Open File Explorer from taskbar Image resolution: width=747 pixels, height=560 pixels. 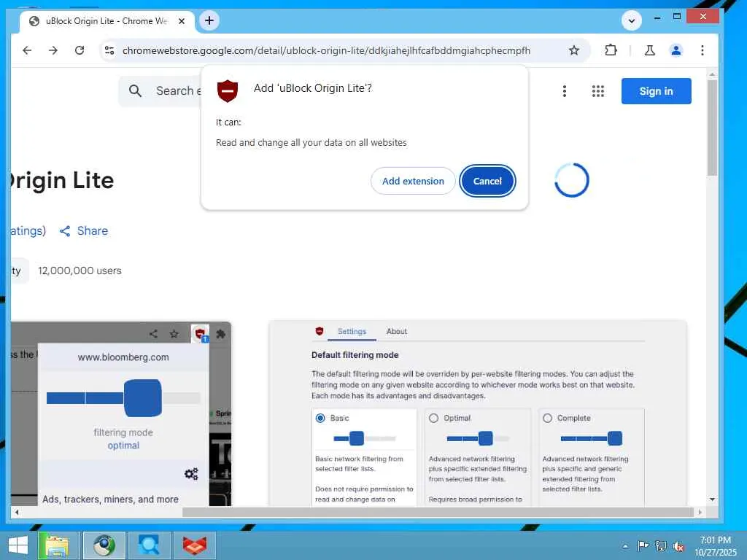tap(57, 545)
